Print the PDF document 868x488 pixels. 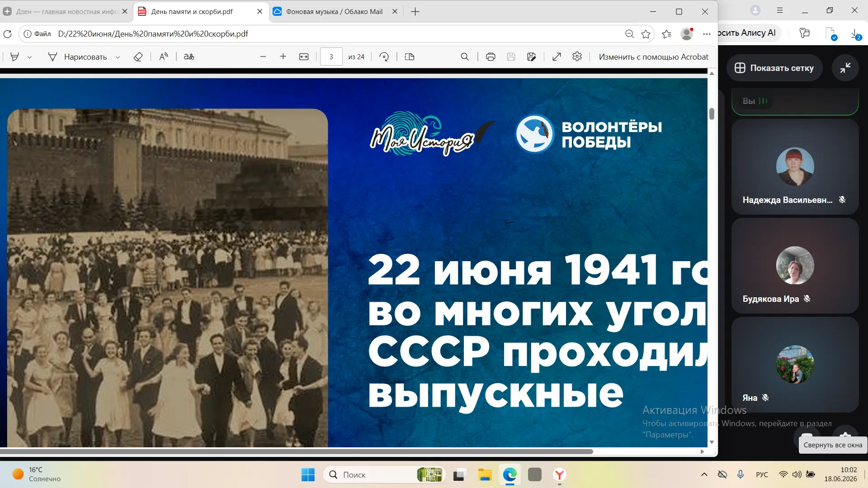point(491,57)
